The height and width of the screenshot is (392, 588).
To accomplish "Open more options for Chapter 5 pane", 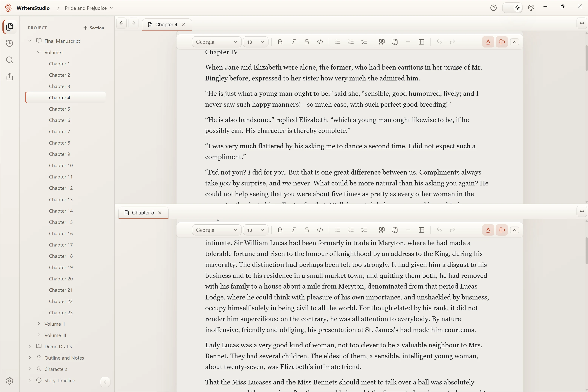I will [582, 211].
